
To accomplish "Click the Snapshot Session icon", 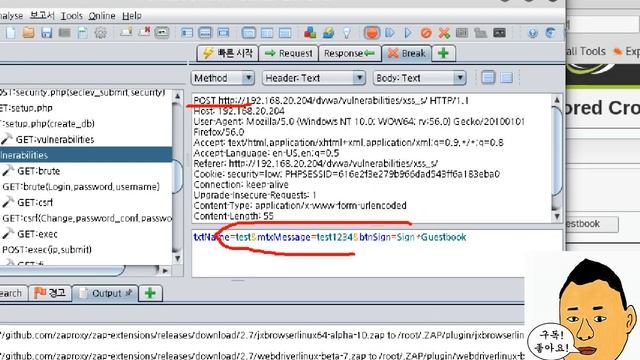I will (64, 33).
